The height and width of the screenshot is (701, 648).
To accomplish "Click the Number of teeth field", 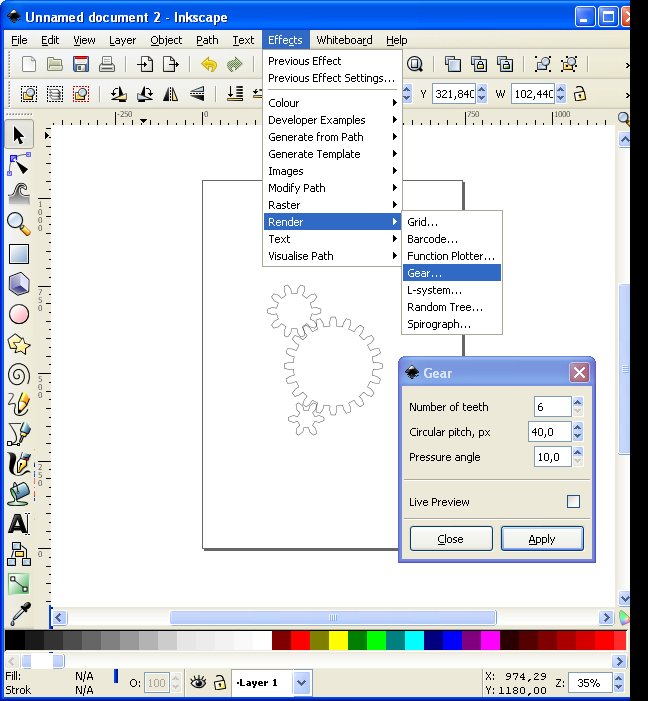I will click(x=552, y=407).
